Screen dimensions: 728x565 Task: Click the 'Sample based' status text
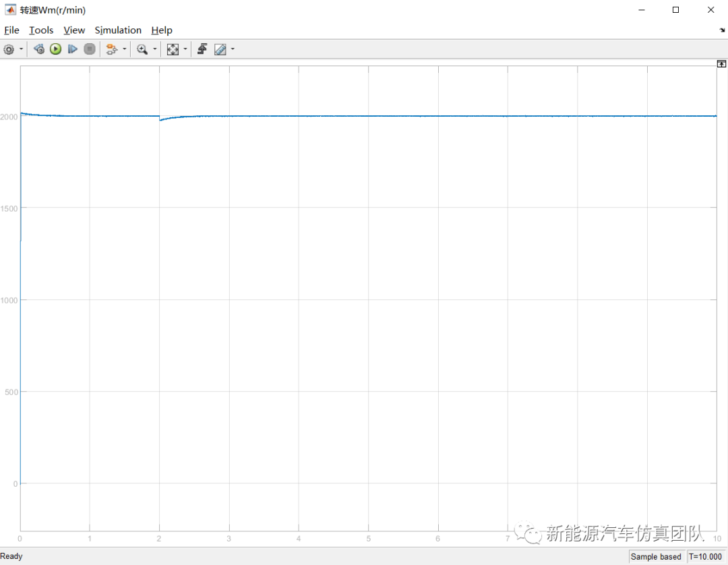(656, 557)
